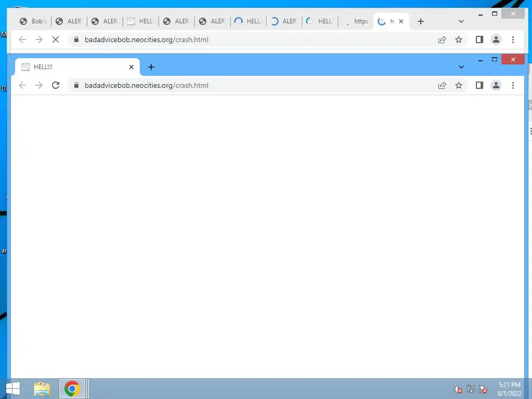The height and width of the screenshot is (399, 532).
Task: Expand tab search chevron in back window
Action: (461, 21)
